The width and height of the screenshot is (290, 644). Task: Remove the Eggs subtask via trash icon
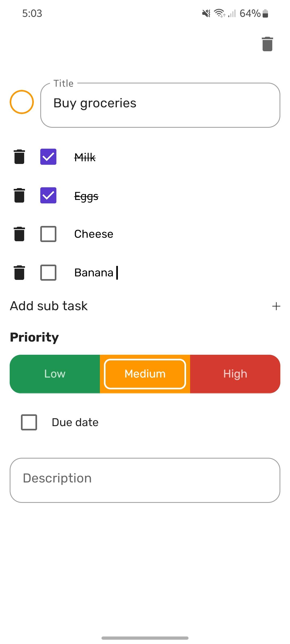click(x=19, y=195)
